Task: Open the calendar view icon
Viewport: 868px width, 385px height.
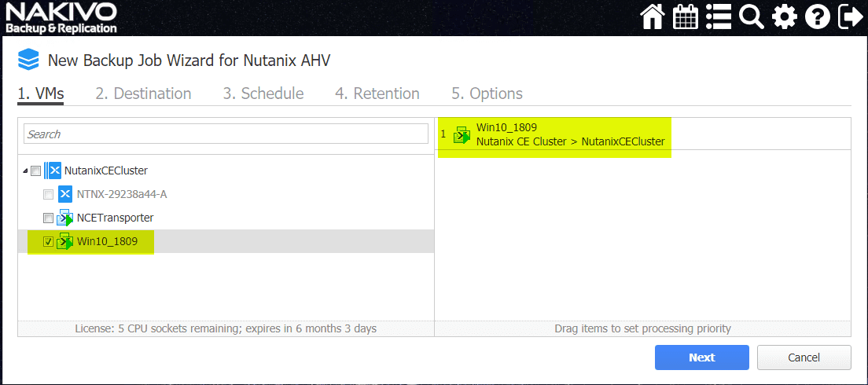Action: click(686, 16)
